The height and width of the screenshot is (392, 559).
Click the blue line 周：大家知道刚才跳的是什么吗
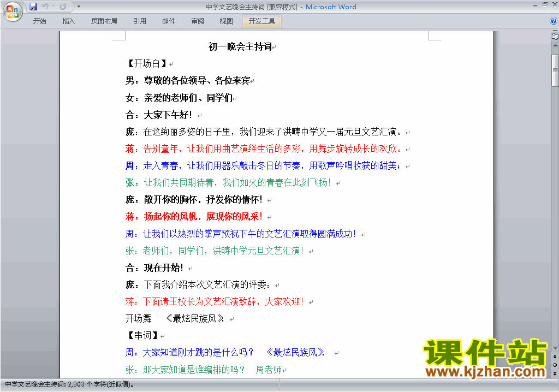click(x=225, y=353)
